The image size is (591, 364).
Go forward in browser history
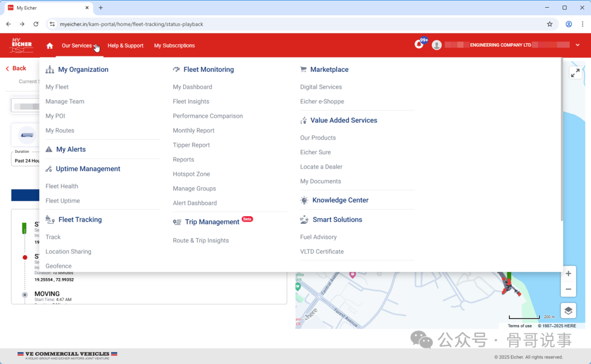coord(22,24)
